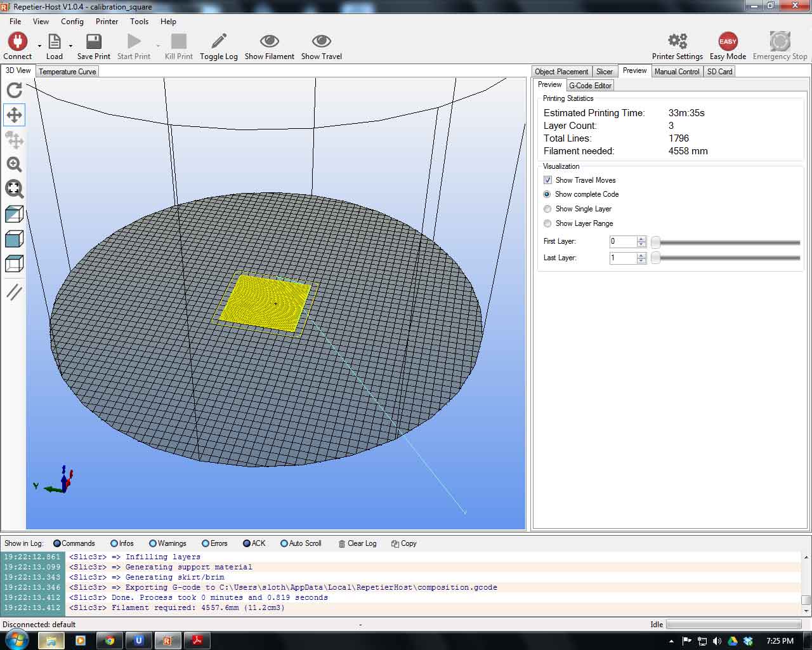Open Printer Settings gears icon
Viewport: 812px width, 650px height.
(678, 42)
